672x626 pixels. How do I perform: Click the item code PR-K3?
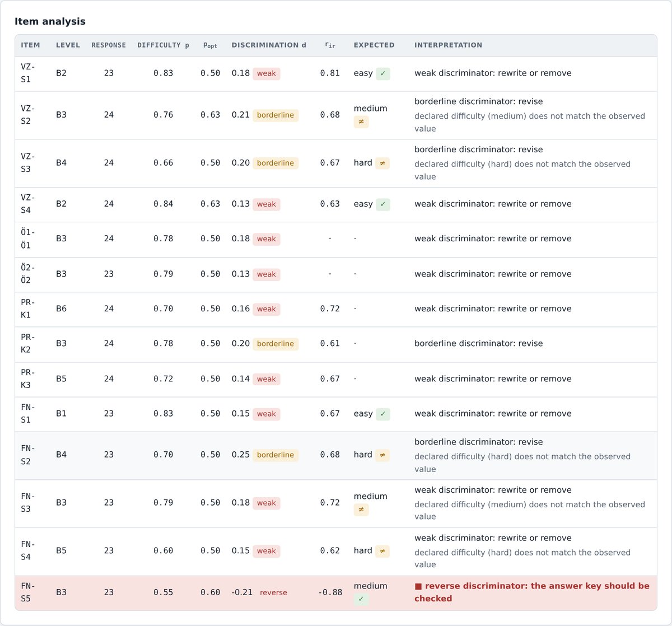click(28, 379)
